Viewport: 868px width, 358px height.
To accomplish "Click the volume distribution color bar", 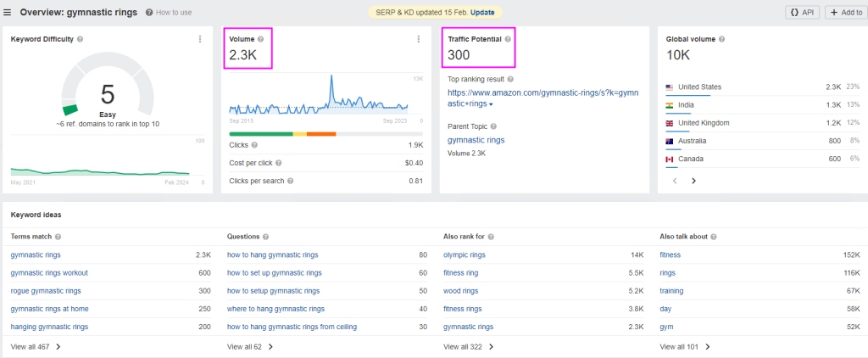I will [x=302, y=133].
